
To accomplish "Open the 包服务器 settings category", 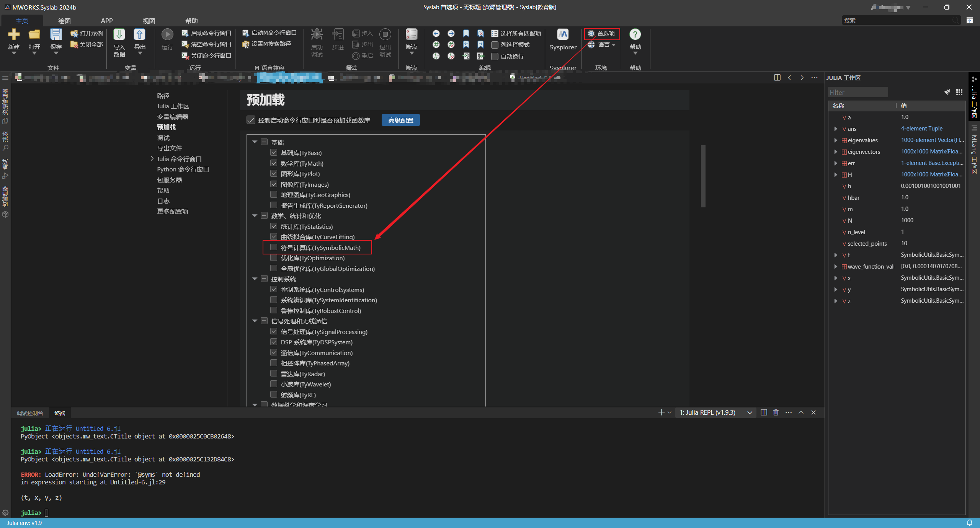I will pyautogui.click(x=169, y=180).
